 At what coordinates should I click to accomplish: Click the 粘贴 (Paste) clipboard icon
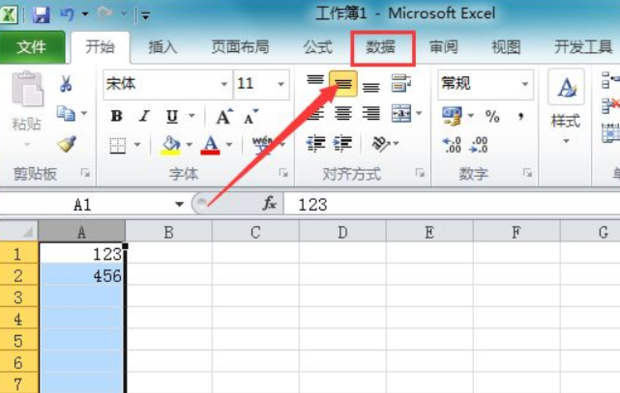coord(27,89)
